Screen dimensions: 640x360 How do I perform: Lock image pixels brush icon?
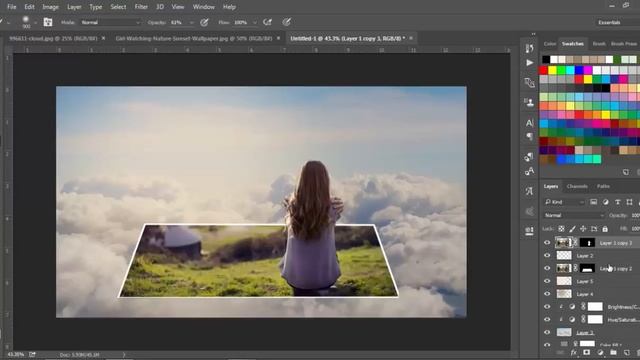572,229
